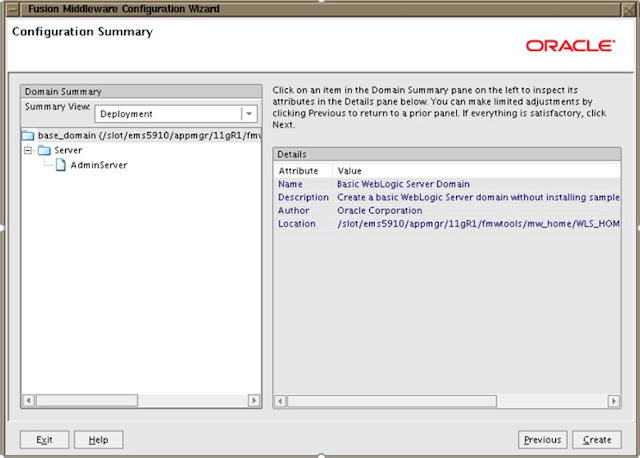Close the Fusion Middleware Configuration Wizard window

coord(629,9)
